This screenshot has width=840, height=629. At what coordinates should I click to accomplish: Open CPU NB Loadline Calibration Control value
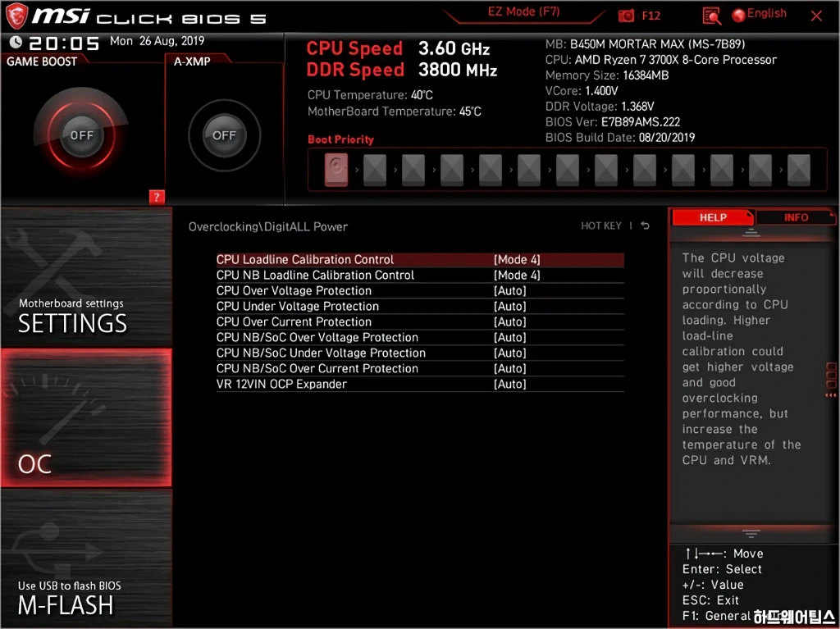click(x=517, y=275)
